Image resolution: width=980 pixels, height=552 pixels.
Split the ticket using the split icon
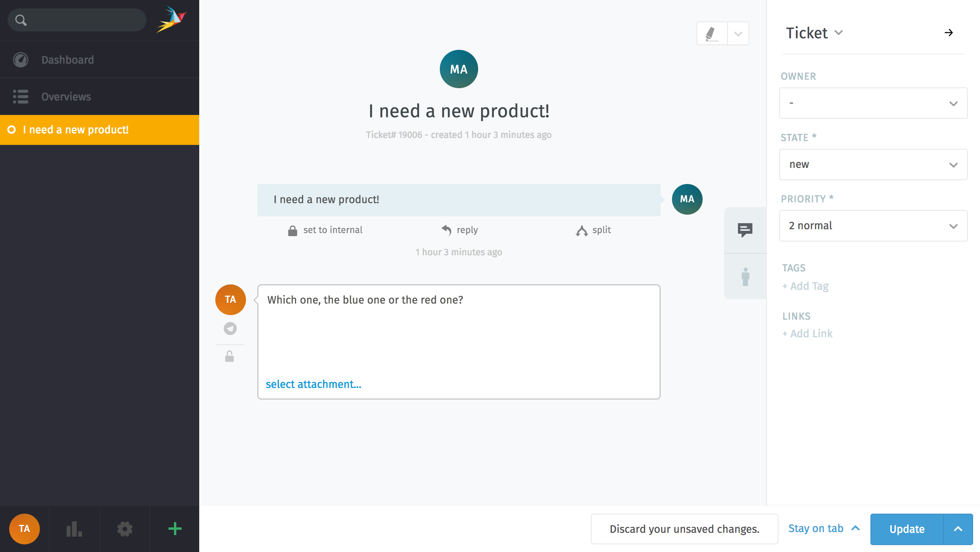582,230
